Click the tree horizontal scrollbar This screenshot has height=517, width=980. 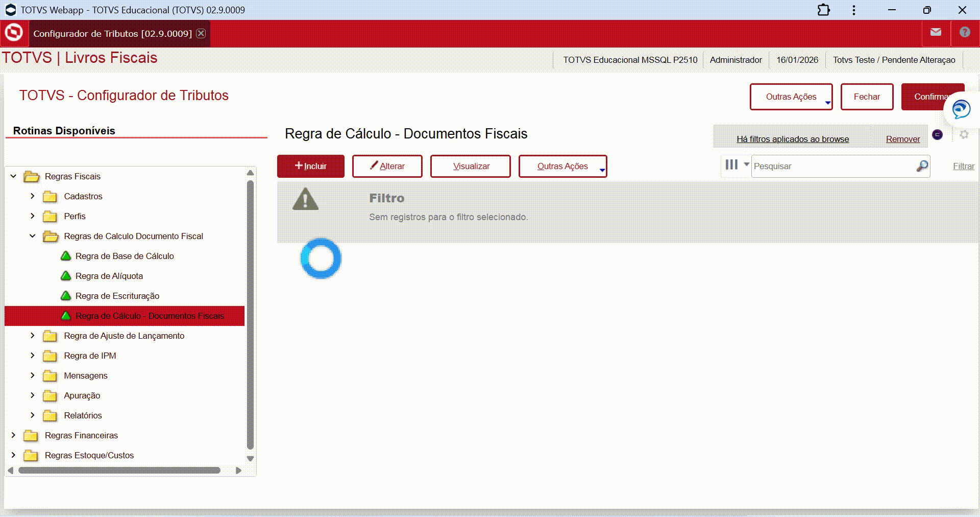(x=119, y=471)
